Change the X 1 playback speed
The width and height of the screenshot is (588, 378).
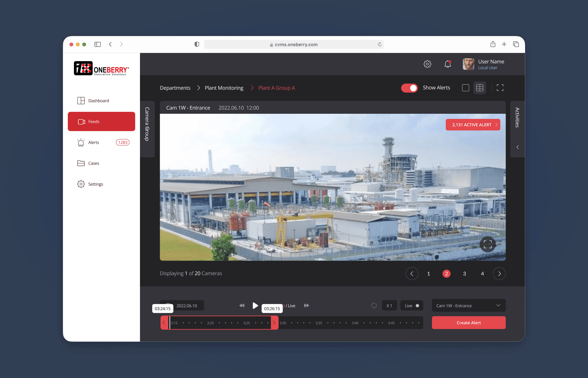389,306
